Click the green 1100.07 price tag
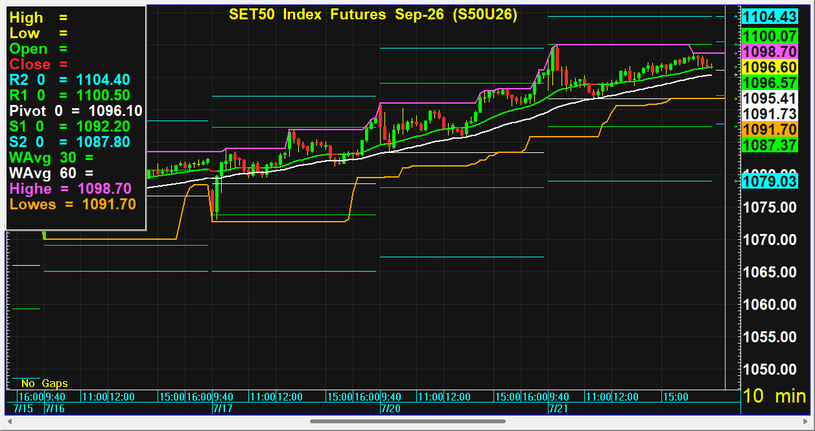 [770, 36]
